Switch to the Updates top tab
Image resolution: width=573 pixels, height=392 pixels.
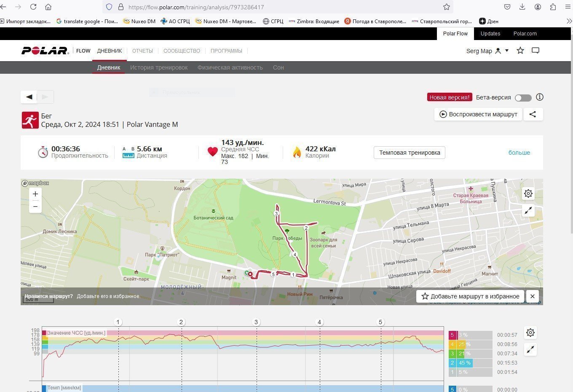[490, 34]
